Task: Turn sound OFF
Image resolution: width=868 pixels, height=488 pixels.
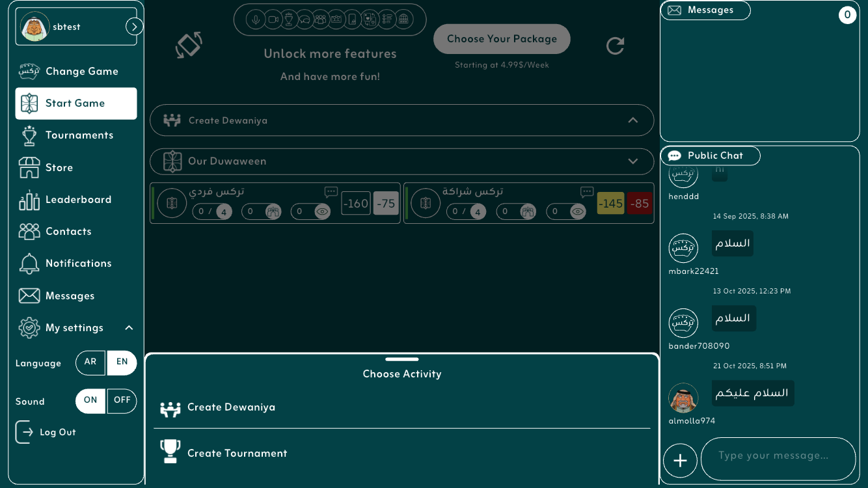Action: (122, 401)
